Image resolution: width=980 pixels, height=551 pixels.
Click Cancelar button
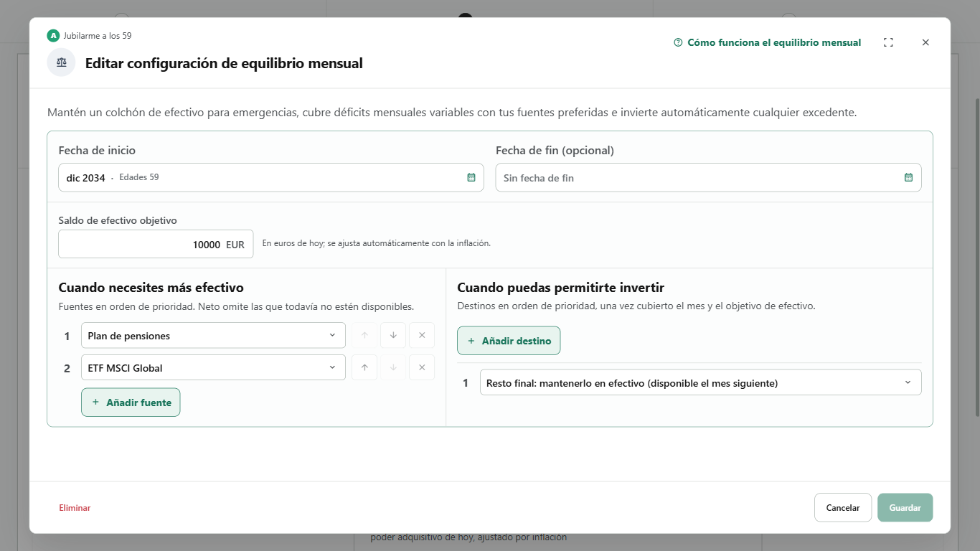pos(843,508)
